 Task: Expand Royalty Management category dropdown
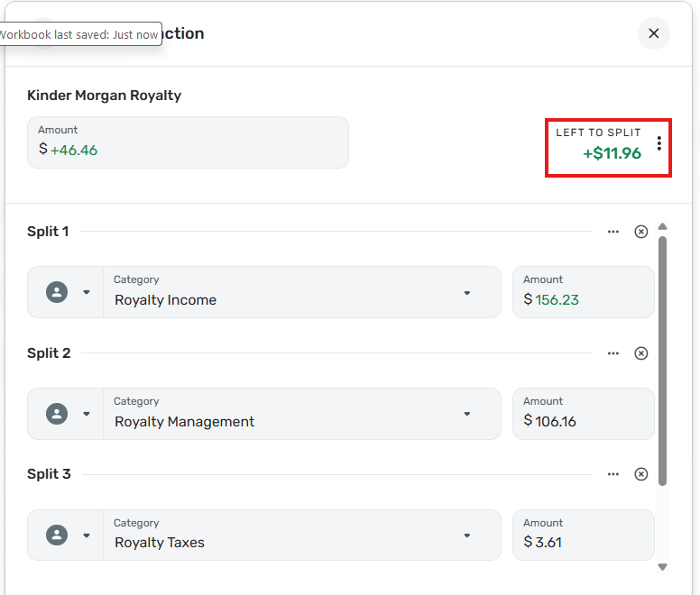coord(467,415)
